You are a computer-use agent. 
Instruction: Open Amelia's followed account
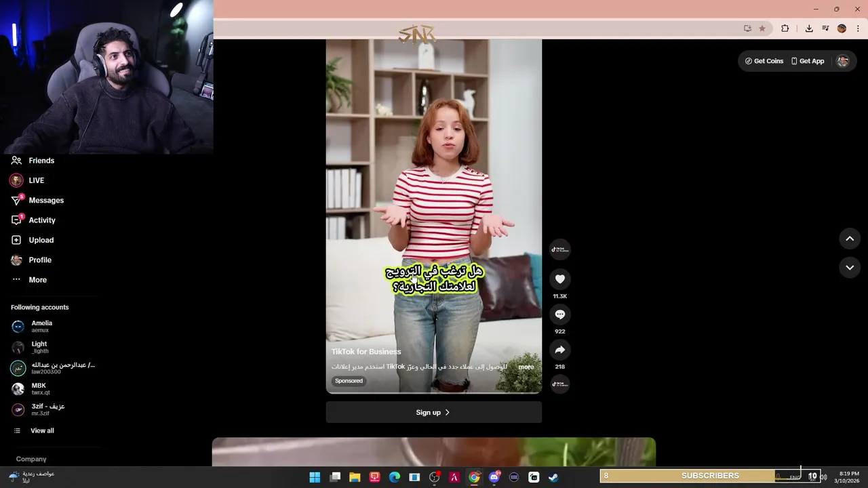33,327
